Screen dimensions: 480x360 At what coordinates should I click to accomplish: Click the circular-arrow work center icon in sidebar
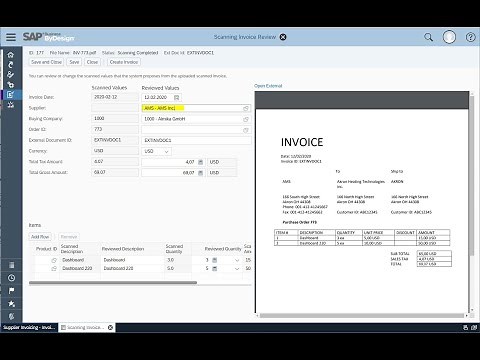click(11, 65)
